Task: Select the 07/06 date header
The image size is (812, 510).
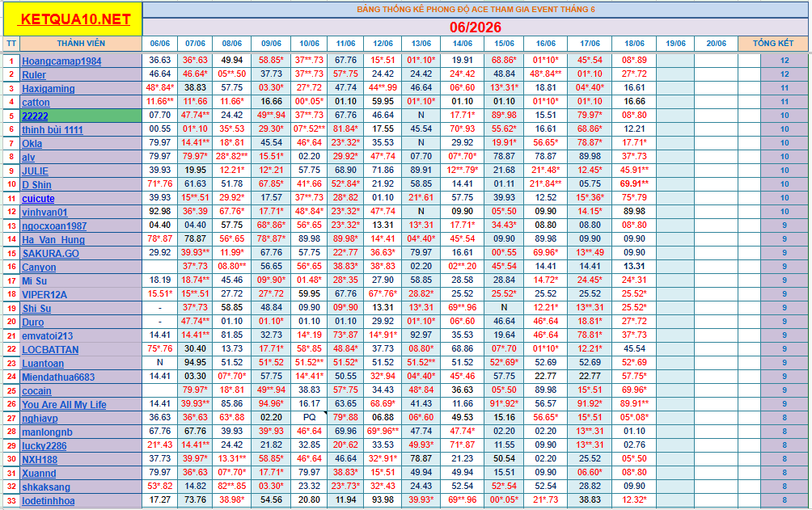Action: pos(195,44)
